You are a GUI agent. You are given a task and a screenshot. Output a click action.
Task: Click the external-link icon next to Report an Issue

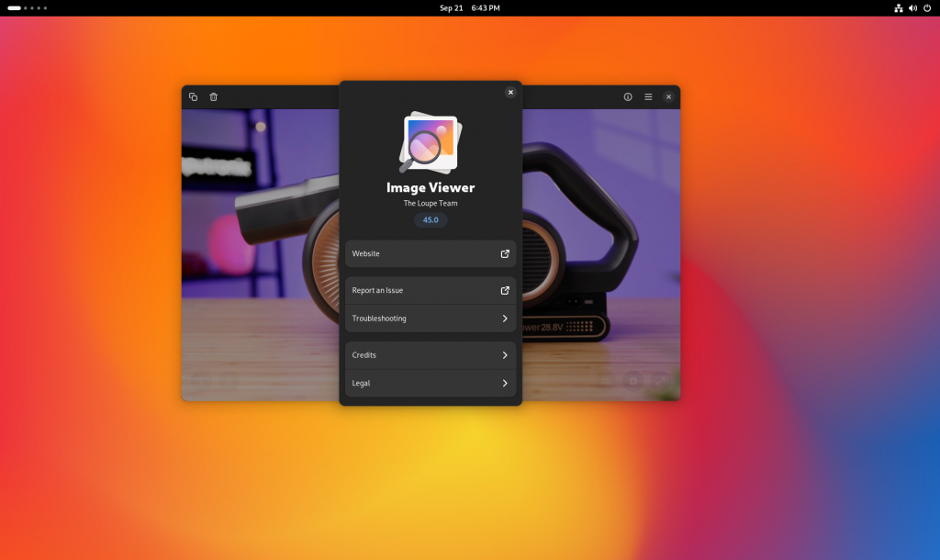(505, 290)
